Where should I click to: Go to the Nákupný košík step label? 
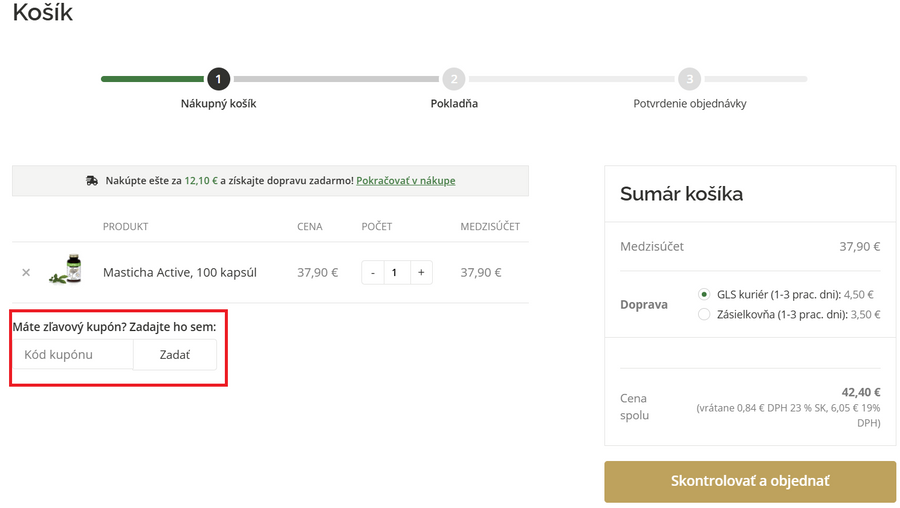click(x=218, y=104)
